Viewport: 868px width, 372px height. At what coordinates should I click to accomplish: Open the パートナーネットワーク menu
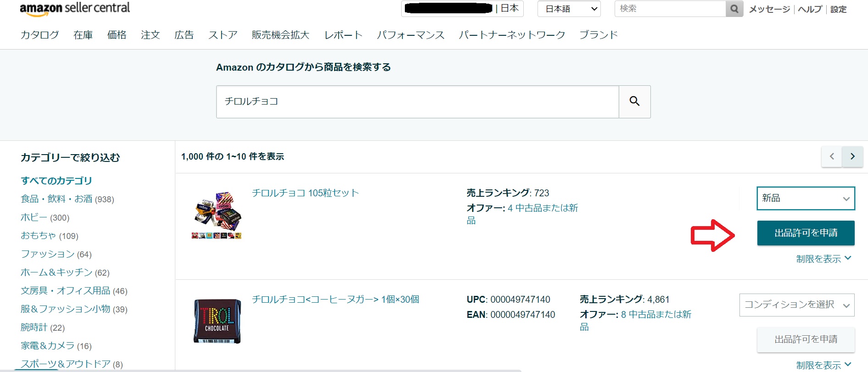[x=512, y=35]
